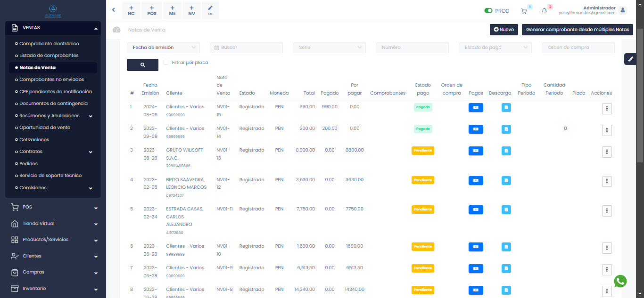The width and height of the screenshot is (644, 298).
Task: Open the Fecha de emisión dropdown
Action: tap(164, 48)
